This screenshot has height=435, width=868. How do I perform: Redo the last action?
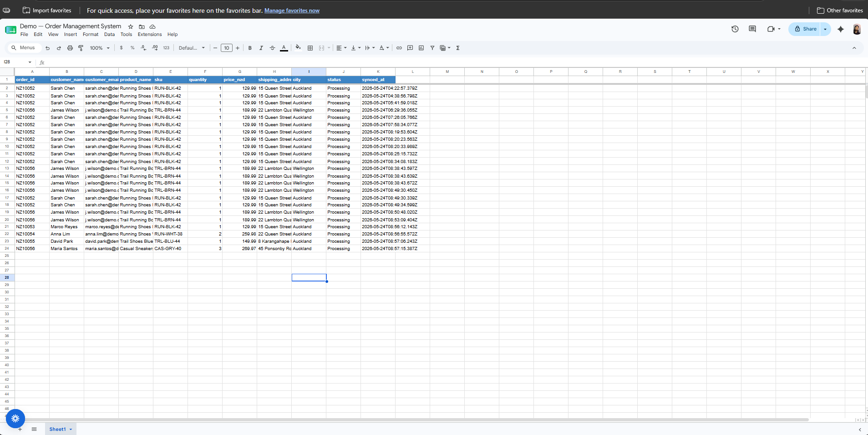coord(59,48)
